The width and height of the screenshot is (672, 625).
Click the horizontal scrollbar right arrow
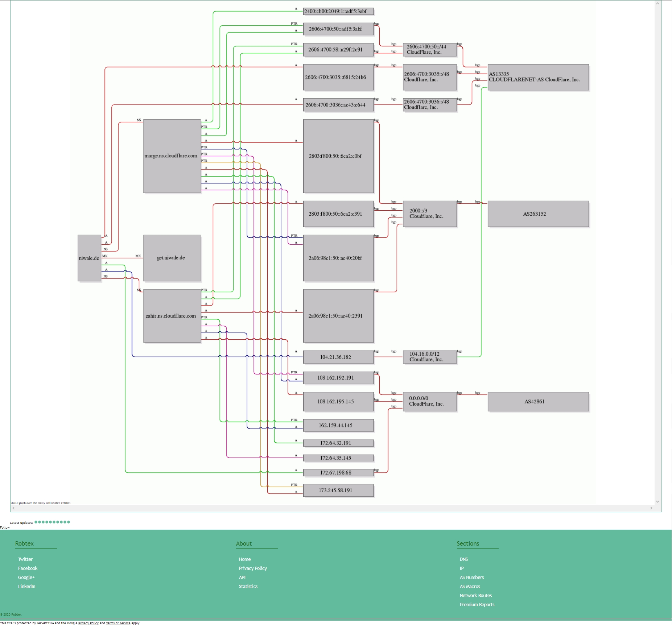pyautogui.click(x=651, y=508)
